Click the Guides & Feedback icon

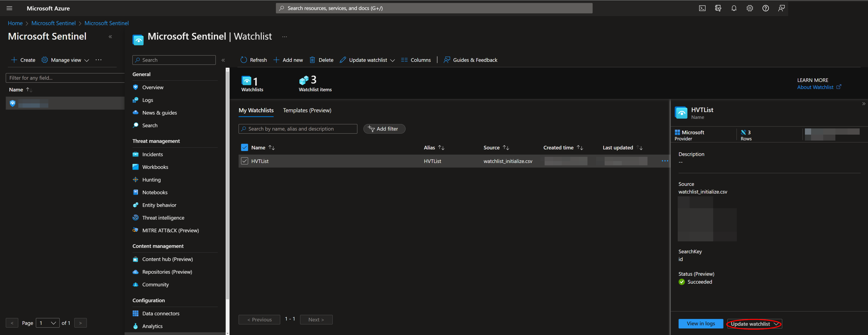coord(447,59)
